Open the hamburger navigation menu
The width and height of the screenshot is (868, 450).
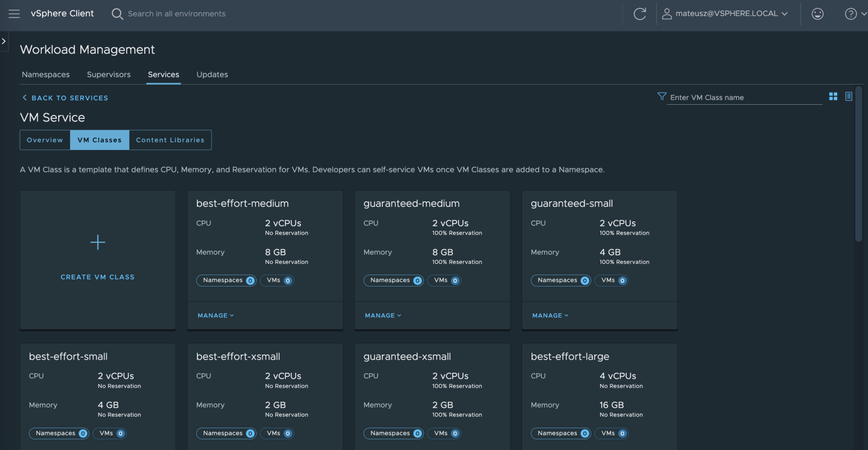14,14
